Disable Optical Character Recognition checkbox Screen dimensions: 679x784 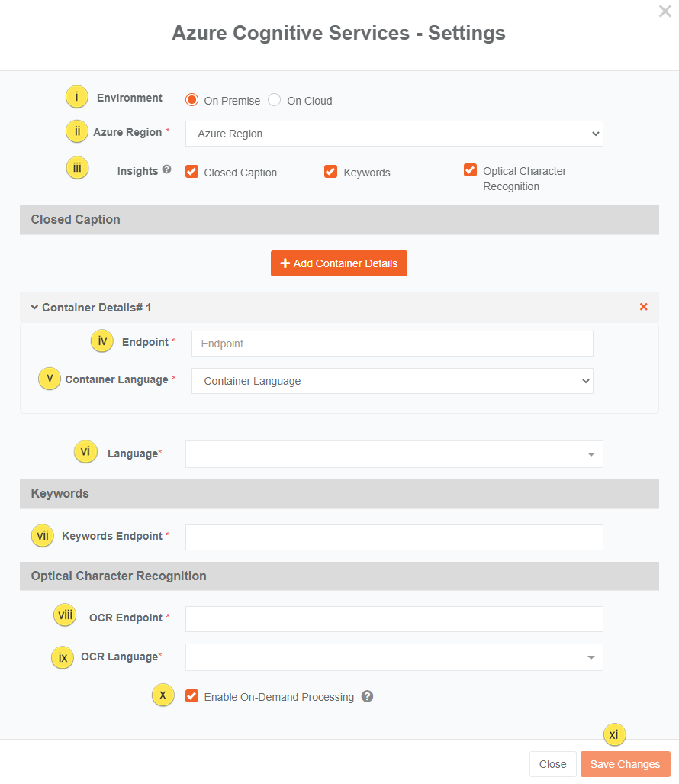(471, 170)
